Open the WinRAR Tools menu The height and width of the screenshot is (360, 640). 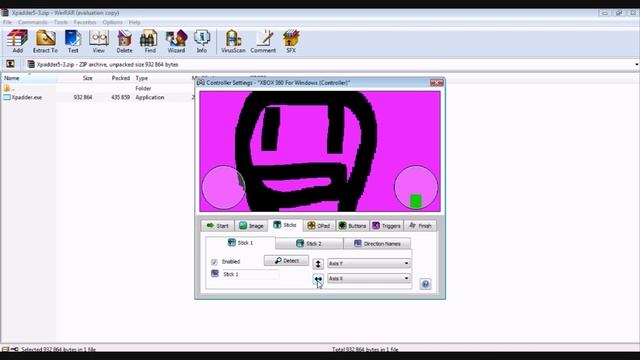click(61, 22)
